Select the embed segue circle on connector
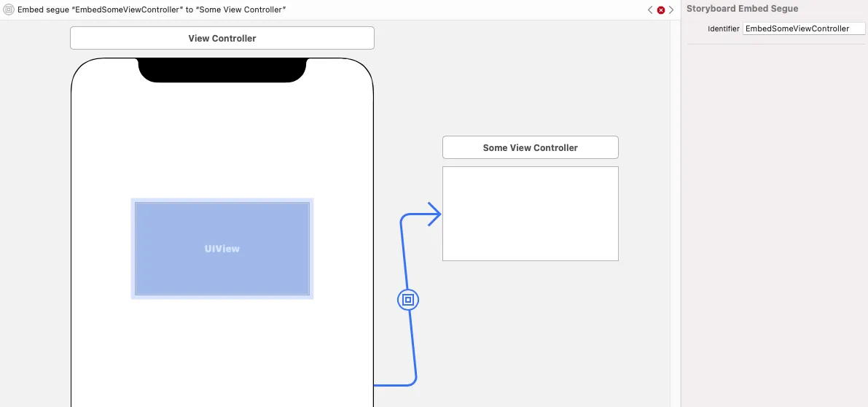 pos(408,300)
